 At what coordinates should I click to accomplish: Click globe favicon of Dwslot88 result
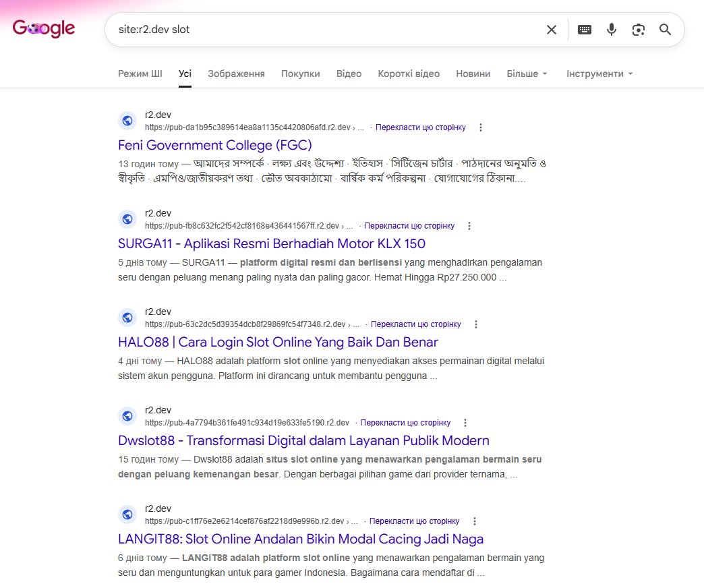(127, 416)
